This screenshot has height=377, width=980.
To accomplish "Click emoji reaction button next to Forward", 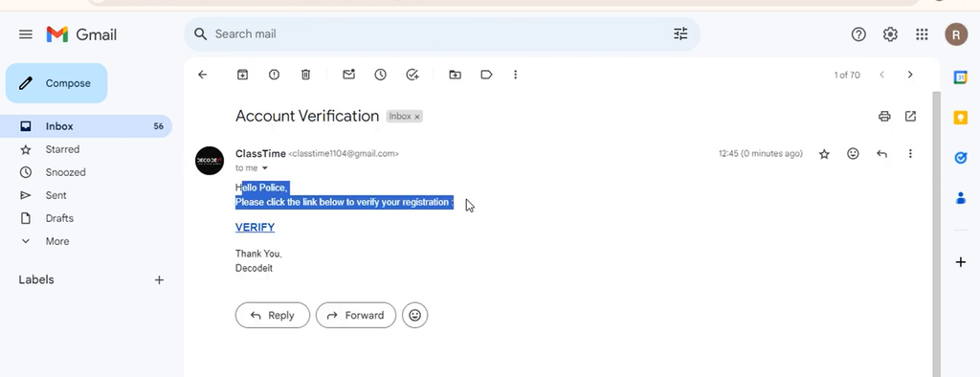I will coord(415,315).
